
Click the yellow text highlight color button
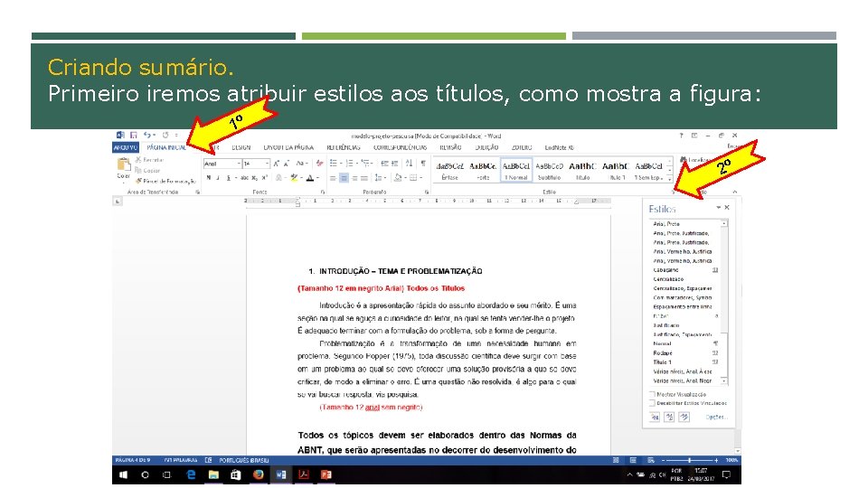(x=294, y=178)
